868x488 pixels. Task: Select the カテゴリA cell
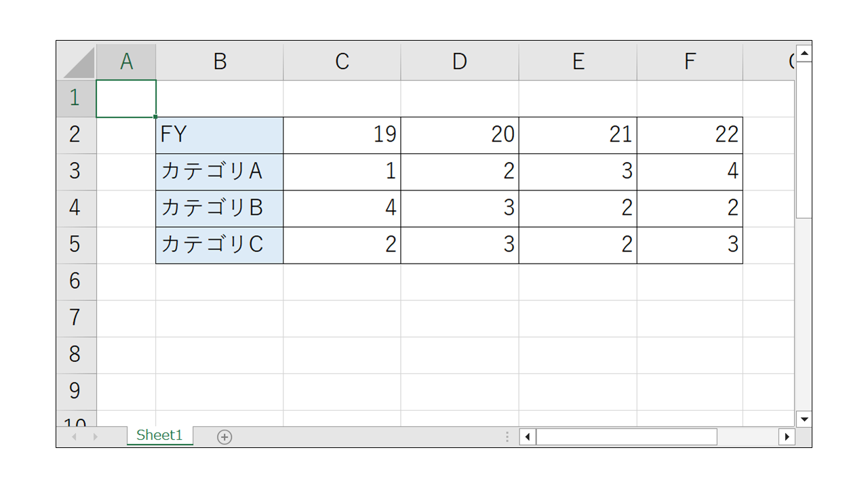(219, 171)
